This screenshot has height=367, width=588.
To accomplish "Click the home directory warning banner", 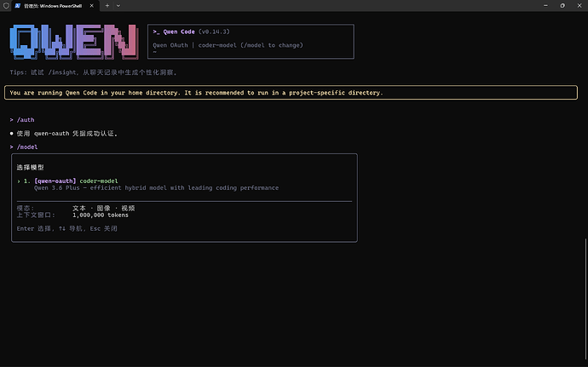I will 196,92.
